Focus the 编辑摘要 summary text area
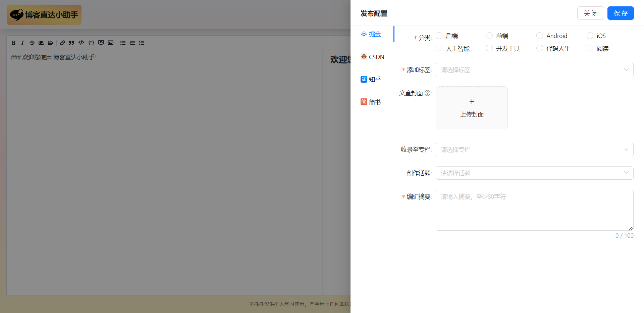644x313 pixels. click(x=534, y=210)
